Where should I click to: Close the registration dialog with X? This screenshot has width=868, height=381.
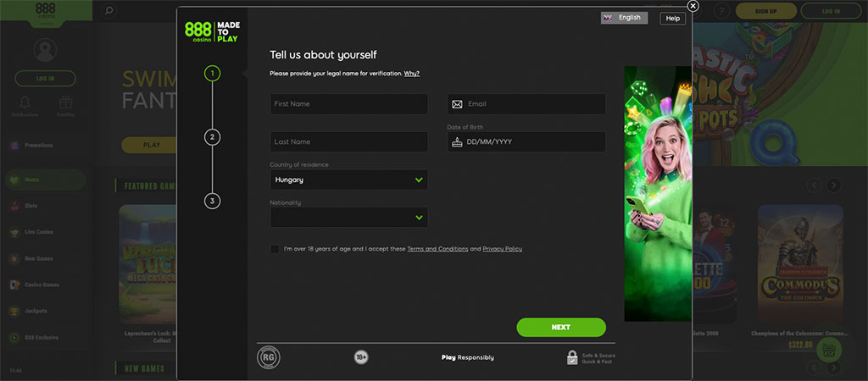(x=693, y=6)
